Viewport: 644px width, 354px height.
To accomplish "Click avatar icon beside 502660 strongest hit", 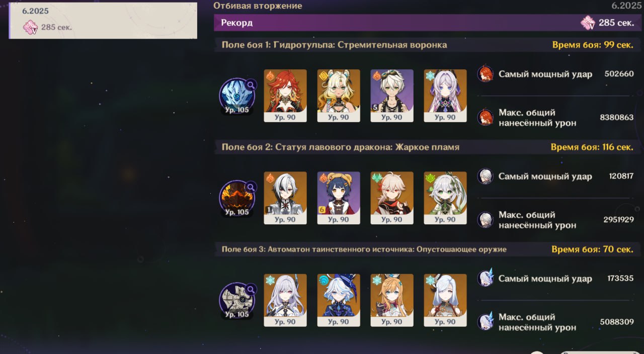I will [485, 74].
